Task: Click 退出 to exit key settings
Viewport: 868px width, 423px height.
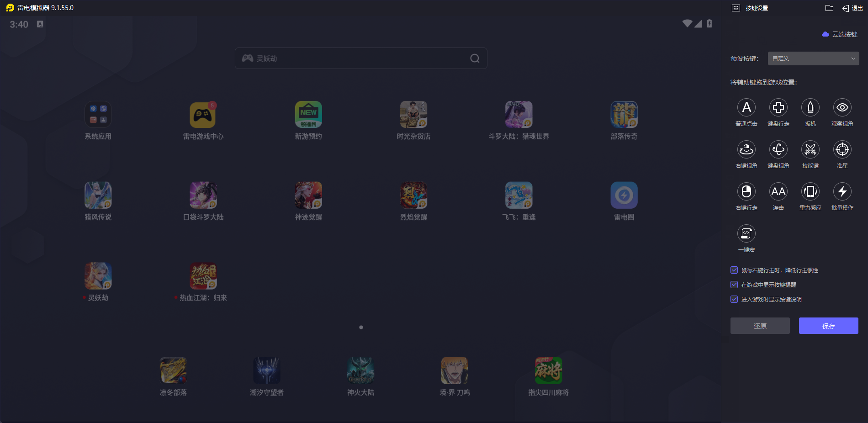Action: [853, 8]
